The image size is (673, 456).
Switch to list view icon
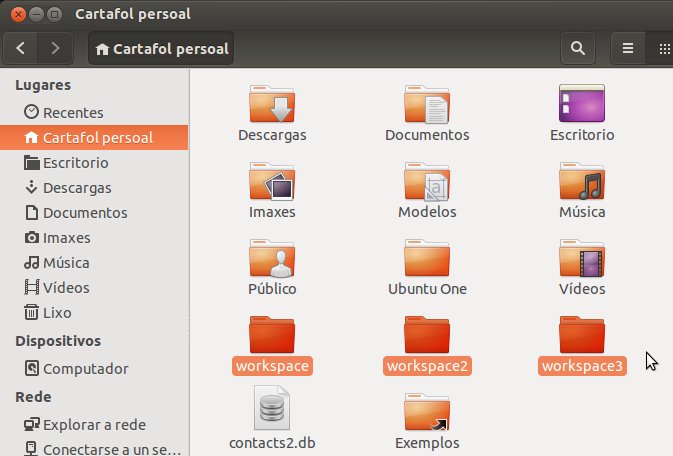(628, 48)
